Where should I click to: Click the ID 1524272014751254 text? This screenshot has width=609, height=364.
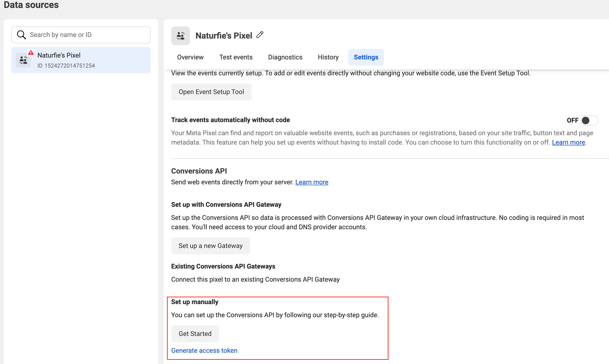[x=66, y=66]
